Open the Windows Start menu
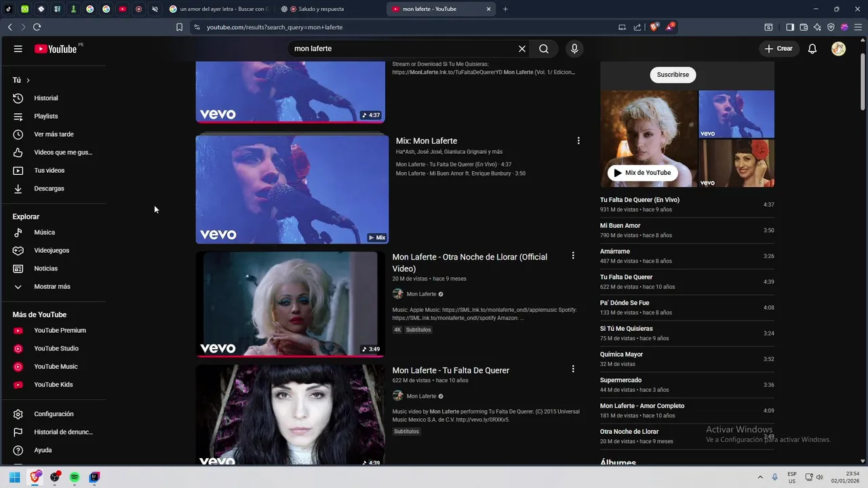 coord(14,477)
